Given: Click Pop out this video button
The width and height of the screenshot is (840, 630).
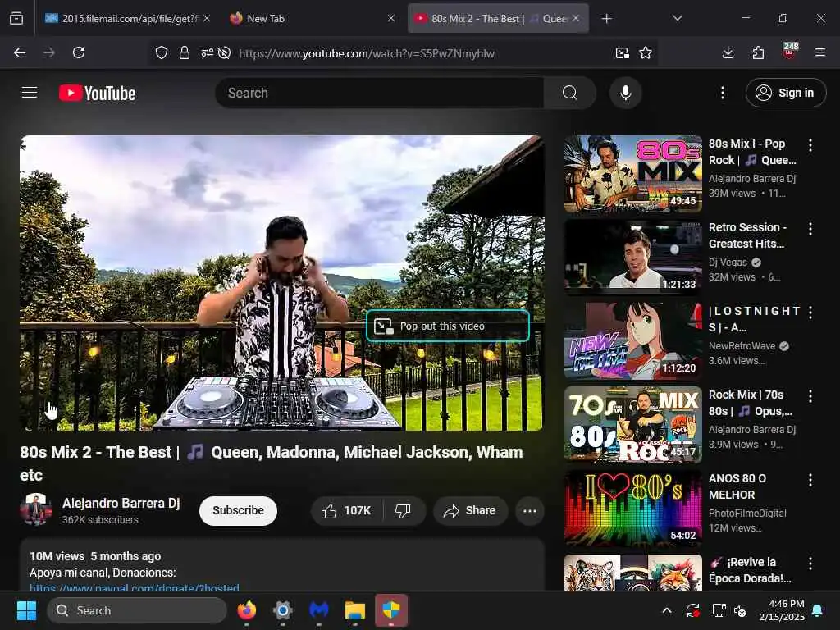Looking at the screenshot, I should pos(448,326).
